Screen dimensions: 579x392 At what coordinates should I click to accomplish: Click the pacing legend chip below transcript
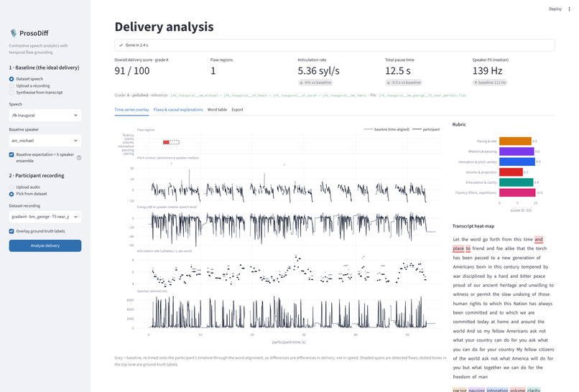tap(460, 390)
